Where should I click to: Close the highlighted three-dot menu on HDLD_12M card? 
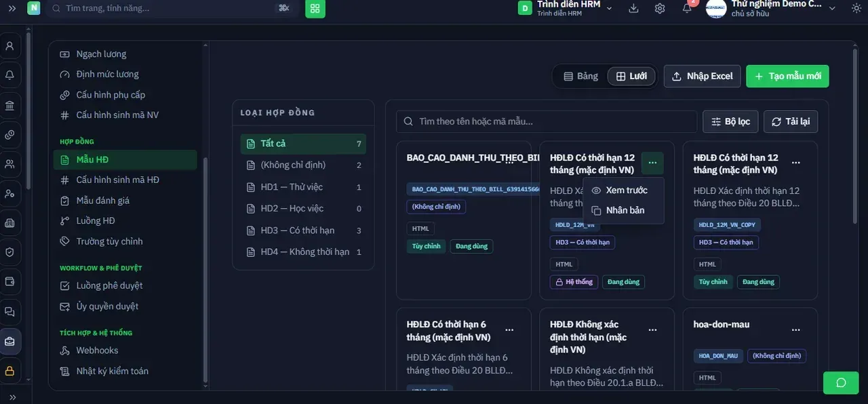(652, 163)
